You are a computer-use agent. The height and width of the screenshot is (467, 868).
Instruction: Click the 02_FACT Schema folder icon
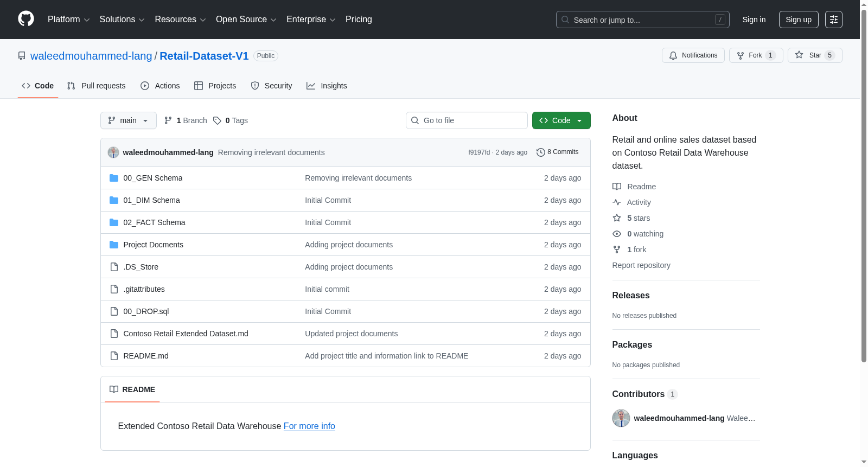coord(114,222)
